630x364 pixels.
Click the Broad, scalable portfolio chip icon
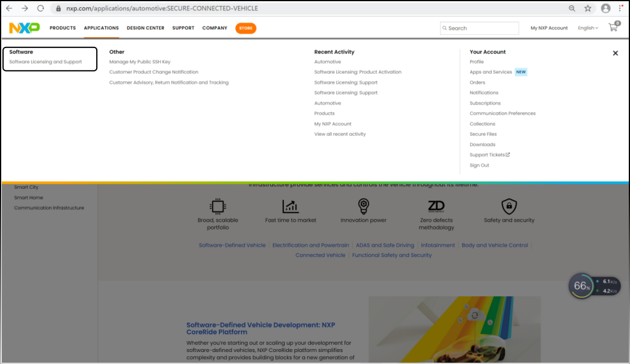(x=217, y=206)
